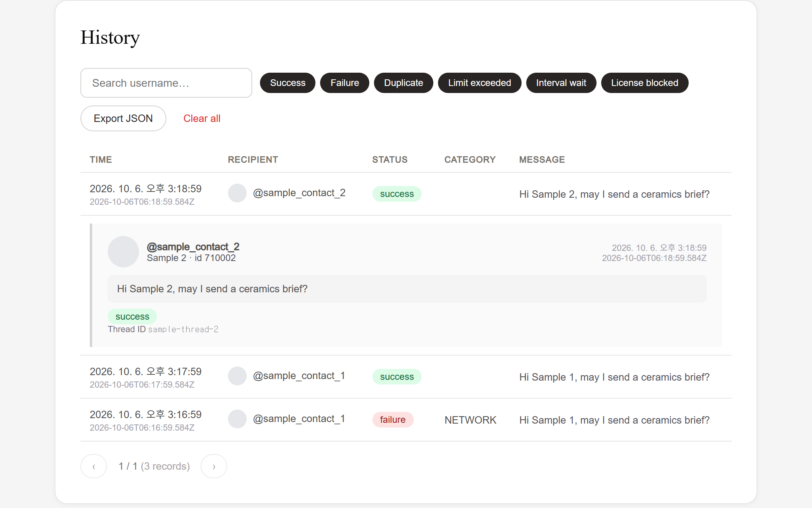Click the NETWORK category cell
Screen dimensions: 812x508
pyautogui.click(x=470, y=420)
